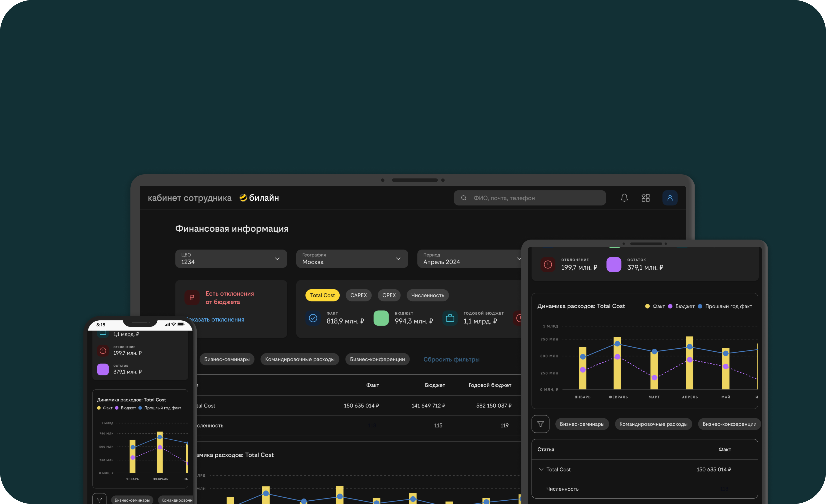The image size is (826, 504).
Task: Switch to the Численность tab
Action: click(427, 295)
